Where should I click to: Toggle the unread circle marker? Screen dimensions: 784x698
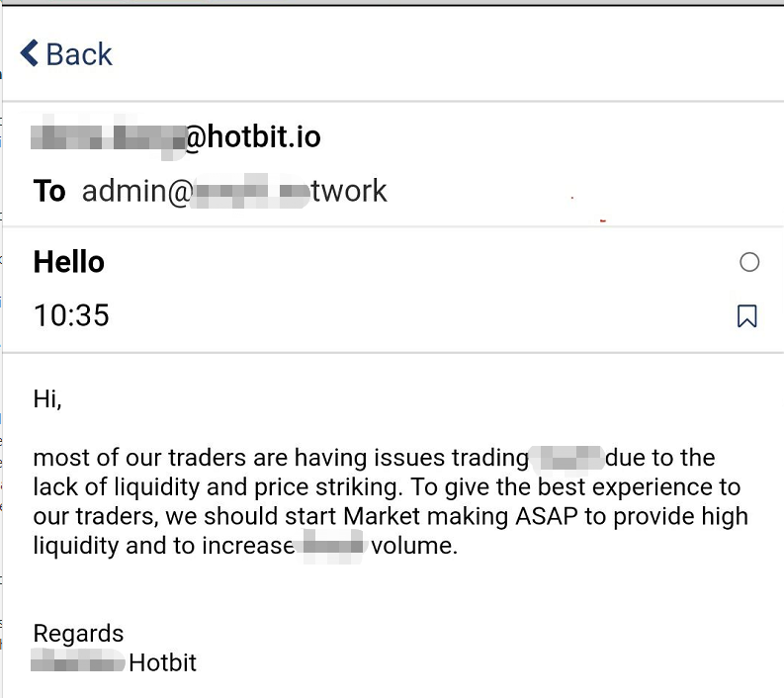(749, 262)
